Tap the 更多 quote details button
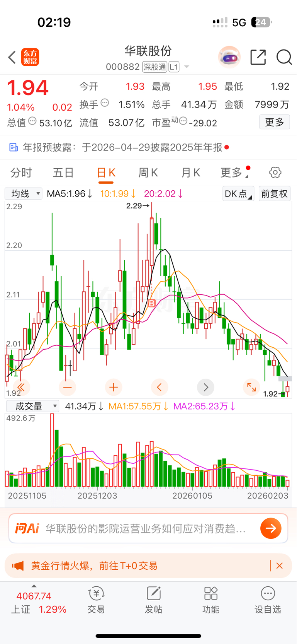Viewport: 297px width, 644px height. pos(275,122)
